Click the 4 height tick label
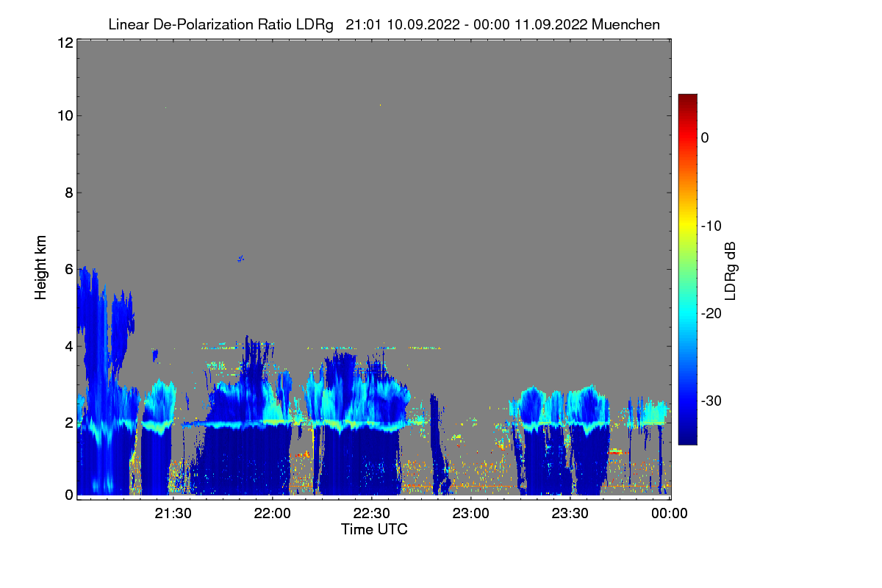 (x=68, y=345)
